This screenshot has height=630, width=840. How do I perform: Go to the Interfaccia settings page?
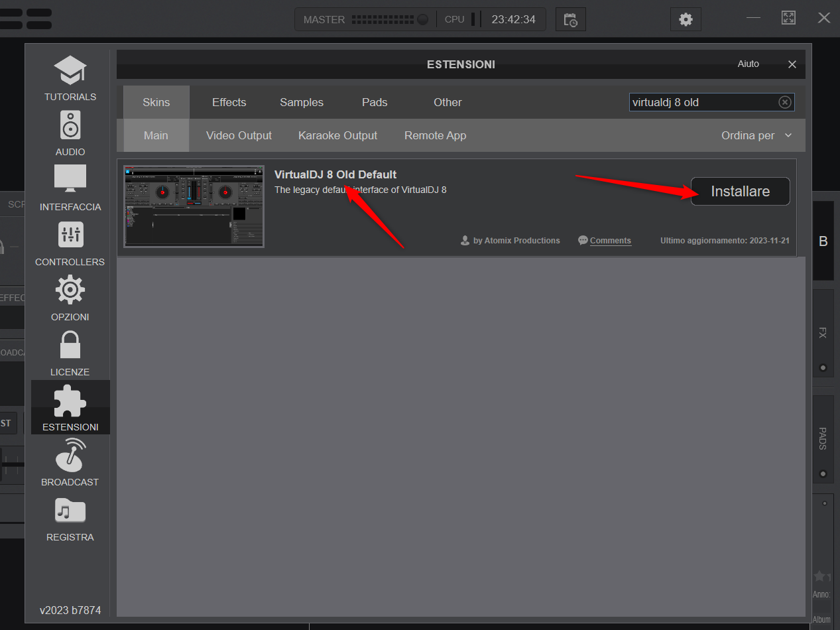point(70,188)
